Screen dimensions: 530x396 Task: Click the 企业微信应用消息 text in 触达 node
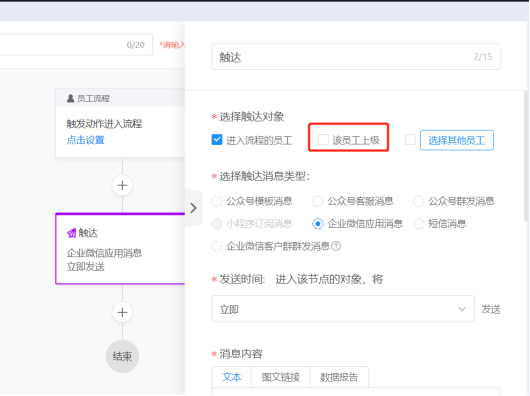tap(104, 253)
